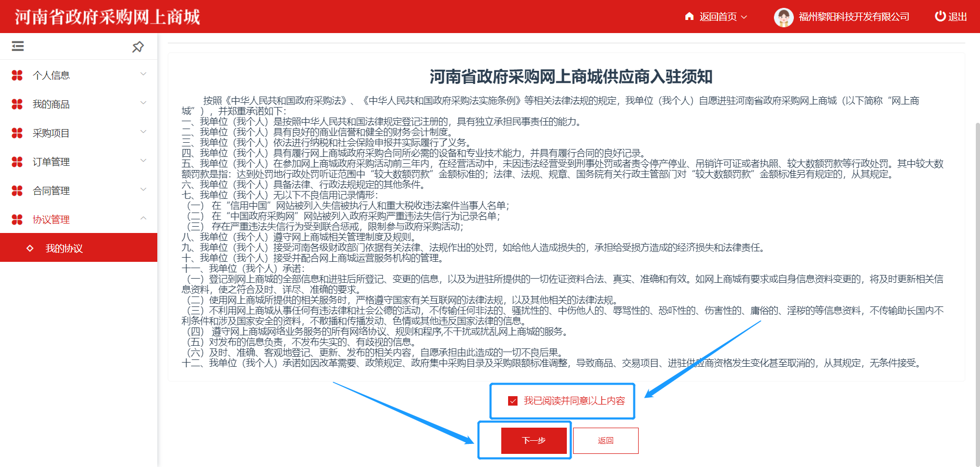The width and height of the screenshot is (980, 467).
Task: Click the red clover icon beside 我的商品
Action: (x=17, y=104)
